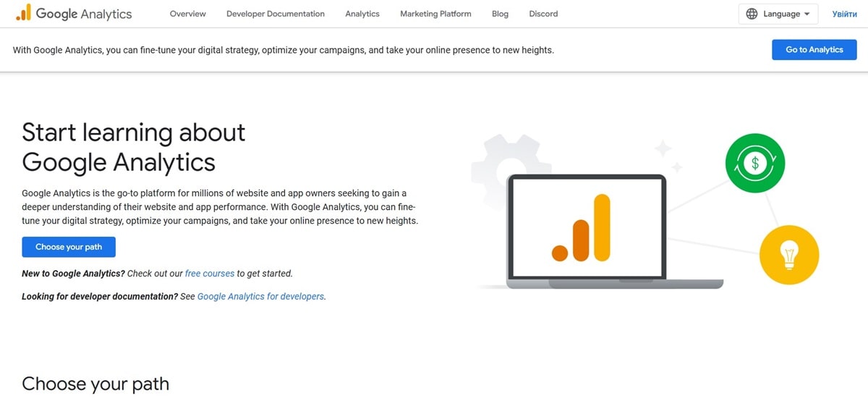Click the globe icon in Language selector
The height and width of the screenshot is (417, 868).
pyautogui.click(x=752, y=14)
